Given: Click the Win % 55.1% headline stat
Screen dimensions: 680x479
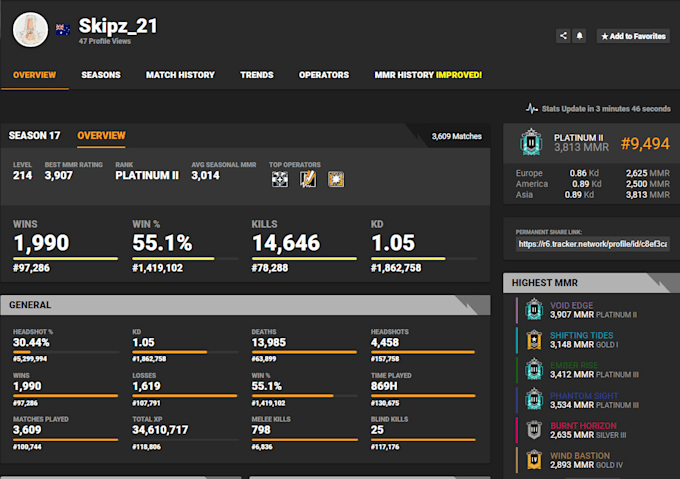Looking at the screenshot, I should point(162,243).
